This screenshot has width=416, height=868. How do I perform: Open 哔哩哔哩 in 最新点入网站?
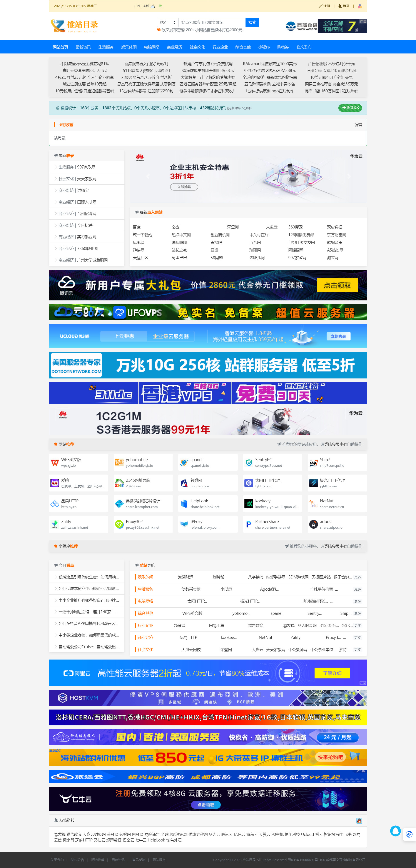click(179, 243)
